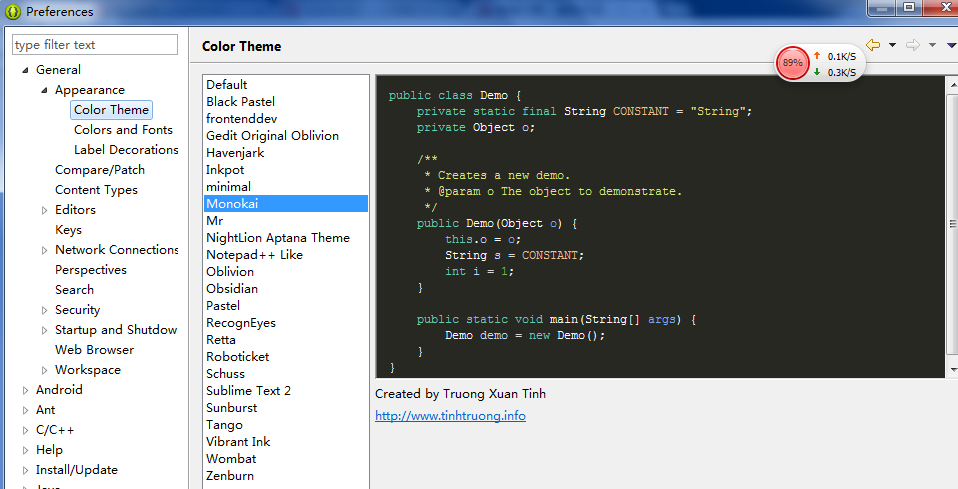Expand the Ant tree node
Screen dimensions: 958x489
[25, 410]
